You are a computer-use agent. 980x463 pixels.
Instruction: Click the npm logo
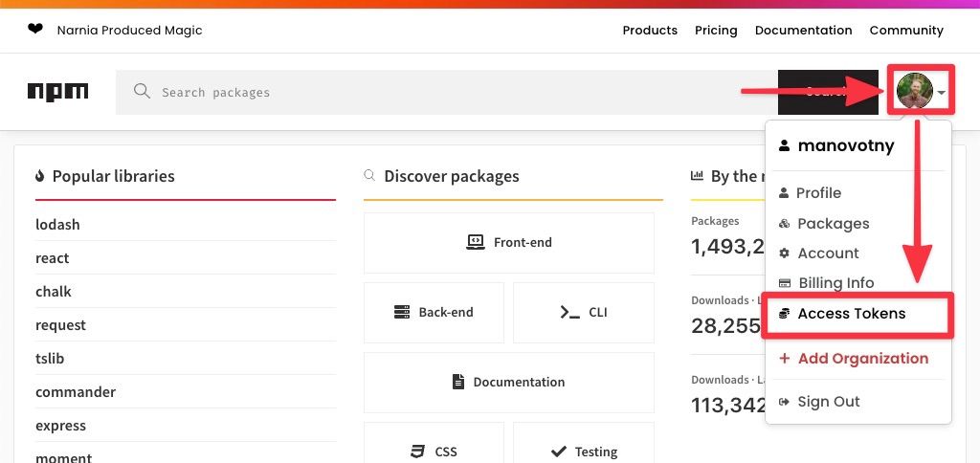(x=58, y=92)
